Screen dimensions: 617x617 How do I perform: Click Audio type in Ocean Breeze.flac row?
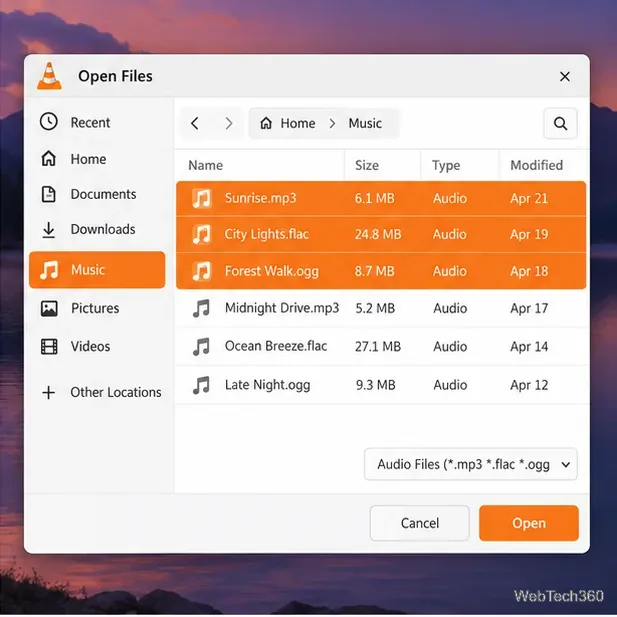450,346
